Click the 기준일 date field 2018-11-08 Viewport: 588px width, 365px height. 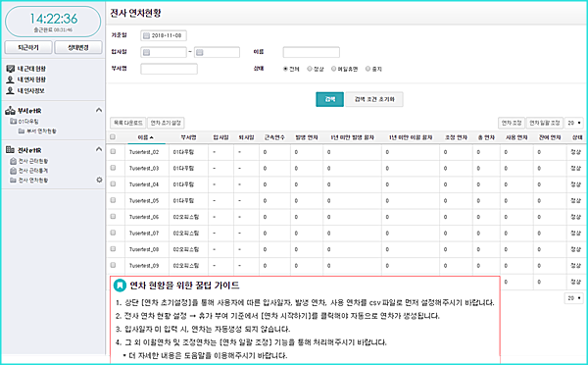point(164,35)
